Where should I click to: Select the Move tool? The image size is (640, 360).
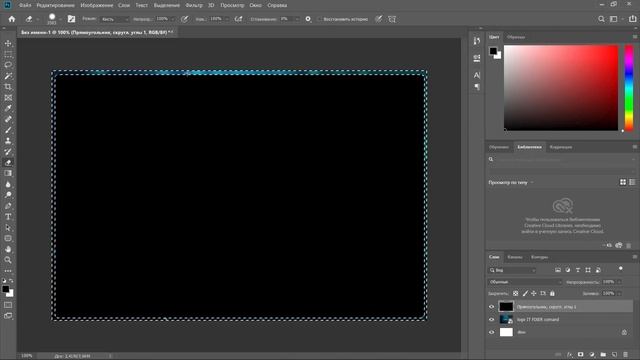tap(8, 43)
